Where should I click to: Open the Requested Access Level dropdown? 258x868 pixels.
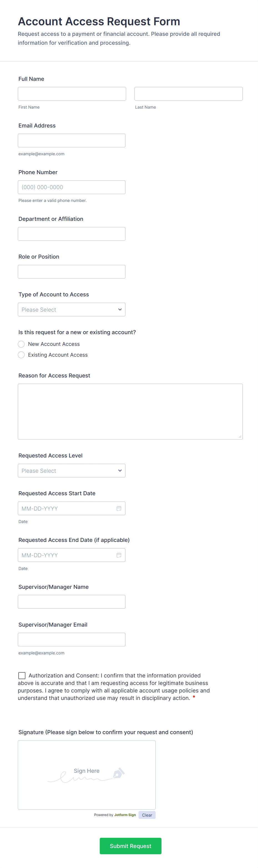71,471
